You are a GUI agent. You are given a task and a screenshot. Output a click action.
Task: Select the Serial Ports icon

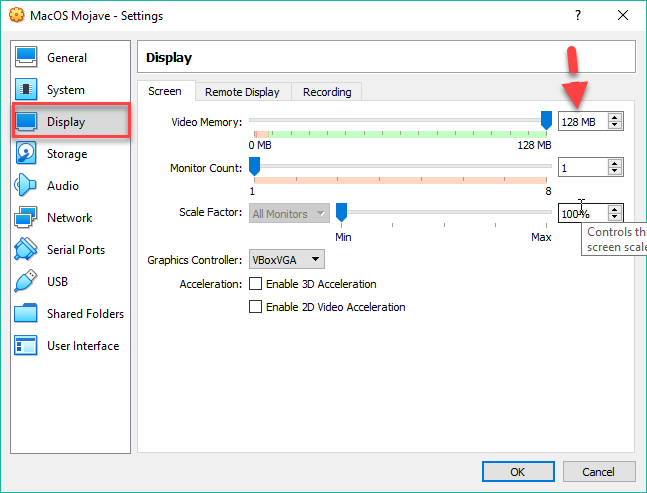(x=27, y=250)
